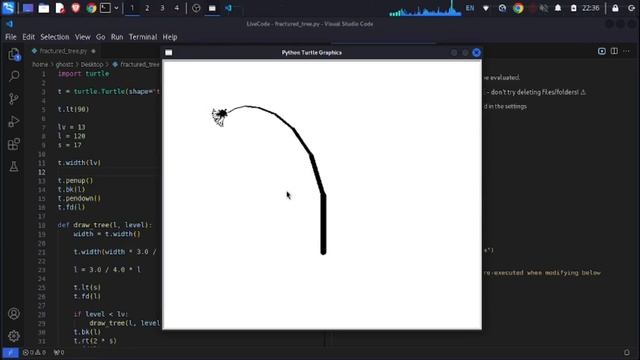Open the Accounts menu icon
This screenshot has height=360, width=640.
pos(14,313)
